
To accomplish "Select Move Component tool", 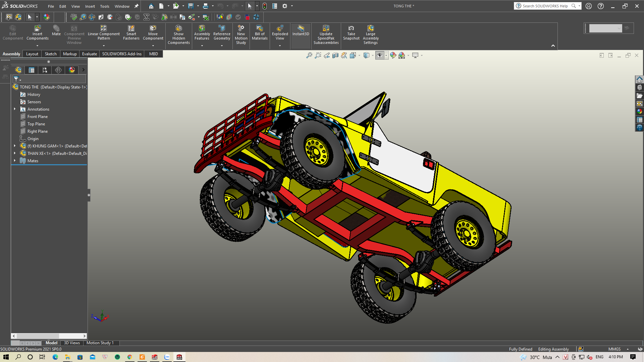I will 153,33.
